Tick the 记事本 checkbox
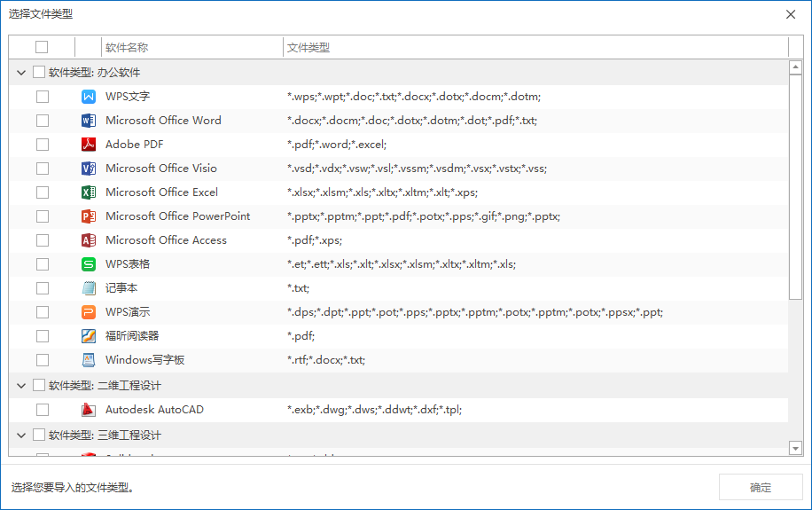 (x=43, y=288)
